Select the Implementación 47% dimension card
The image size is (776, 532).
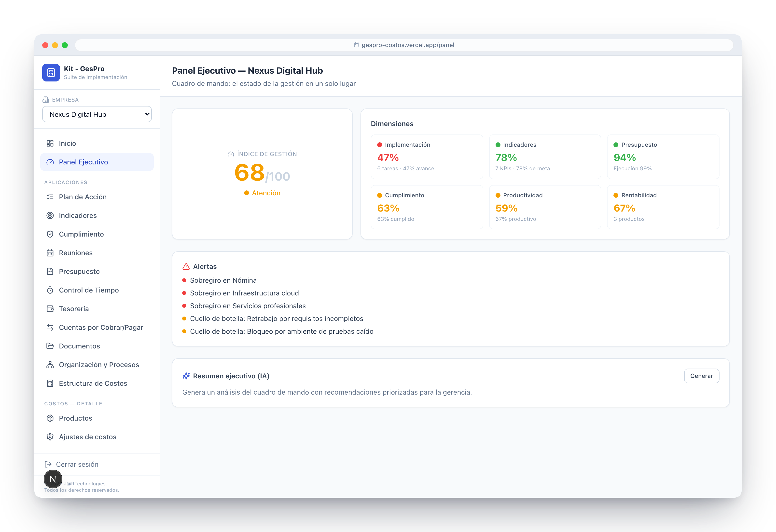click(427, 157)
